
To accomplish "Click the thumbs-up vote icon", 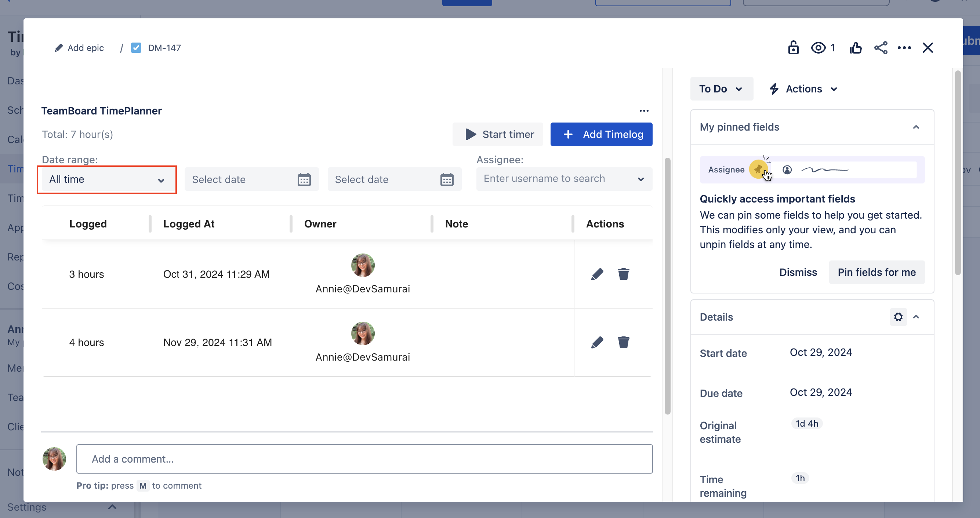I will coord(855,48).
